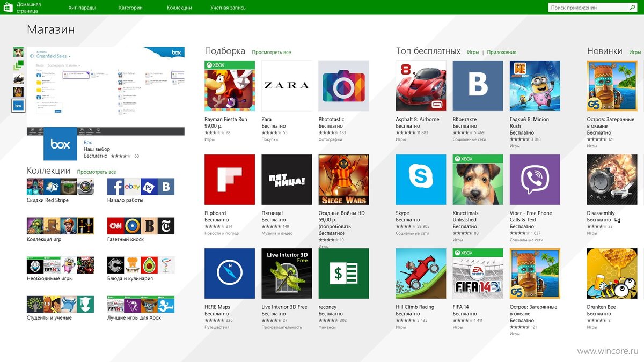Open the Начало работы collection
Screen dimensions: 644x362
pyautogui.click(x=141, y=190)
